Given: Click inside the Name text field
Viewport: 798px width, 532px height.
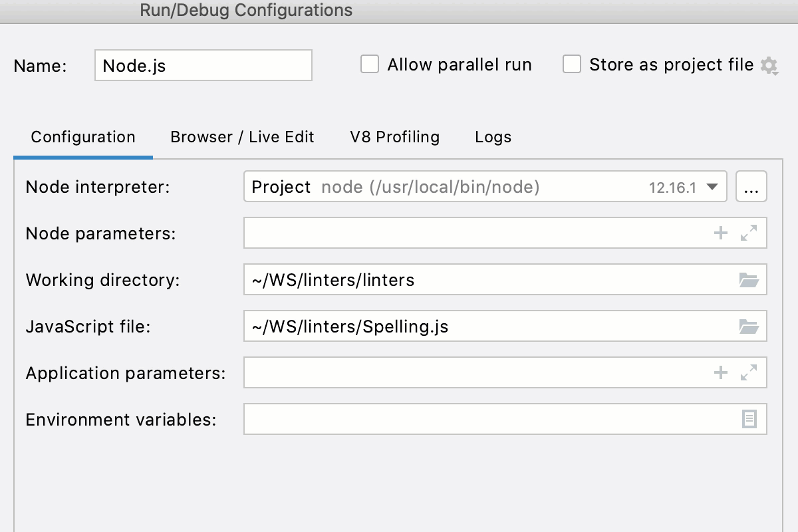Looking at the screenshot, I should 203,65.
